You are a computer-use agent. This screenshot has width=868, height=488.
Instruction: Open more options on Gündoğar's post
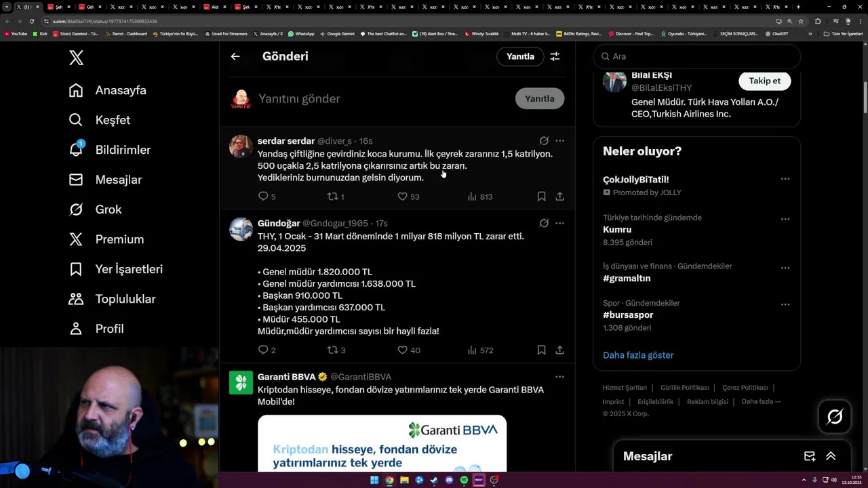559,223
